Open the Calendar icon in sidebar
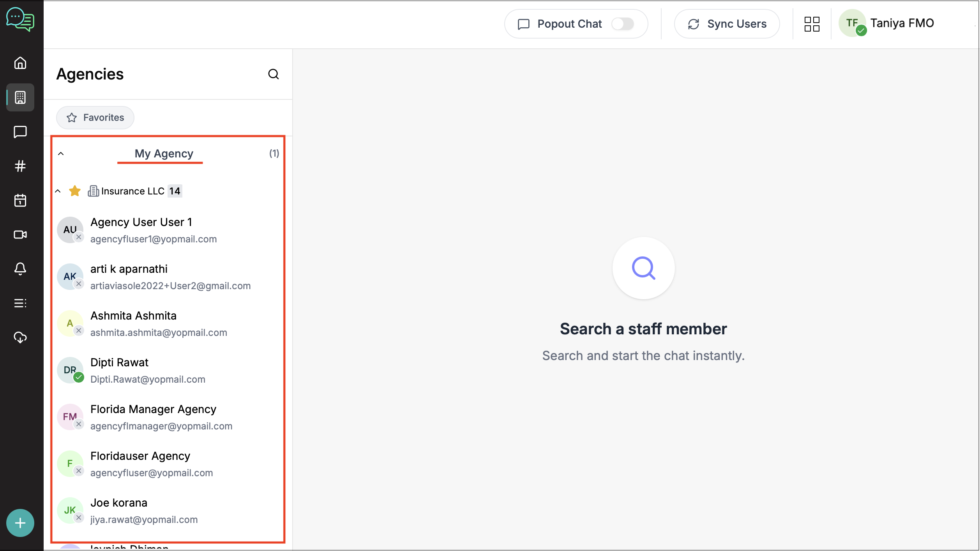980x551 pixels. click(20, 200)
